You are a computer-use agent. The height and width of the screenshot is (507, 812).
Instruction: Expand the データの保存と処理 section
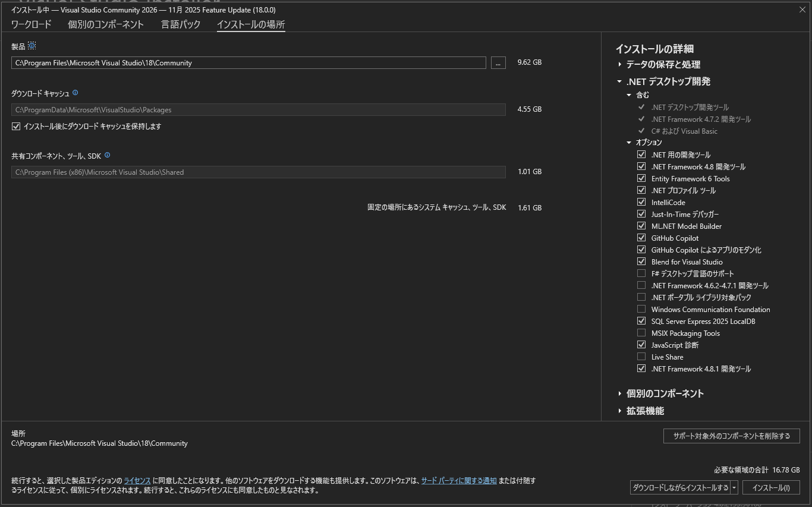pos(619,64)
